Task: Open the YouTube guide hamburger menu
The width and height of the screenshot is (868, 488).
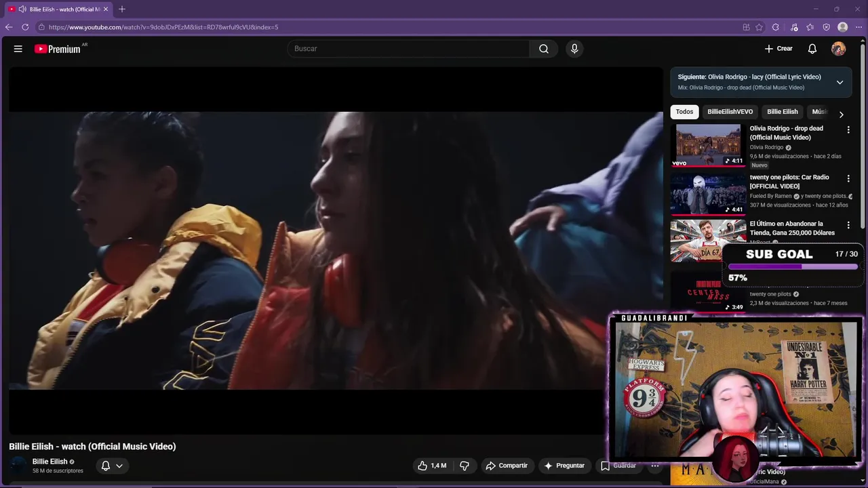Action: pos(18,49)
